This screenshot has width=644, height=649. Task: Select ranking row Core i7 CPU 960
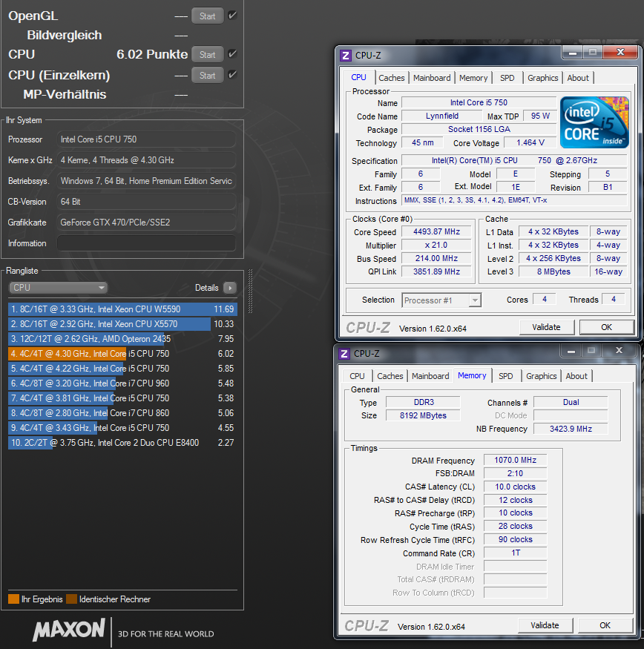click(122, 383)
